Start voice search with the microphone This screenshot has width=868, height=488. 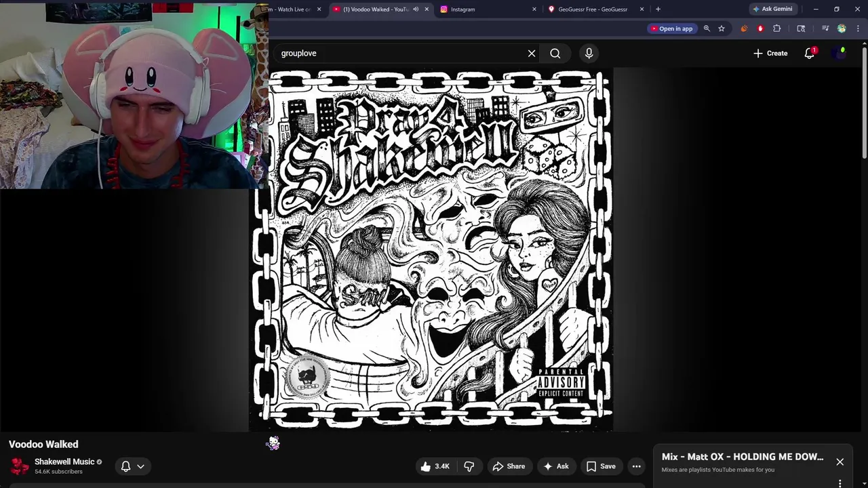pos(589,54)
